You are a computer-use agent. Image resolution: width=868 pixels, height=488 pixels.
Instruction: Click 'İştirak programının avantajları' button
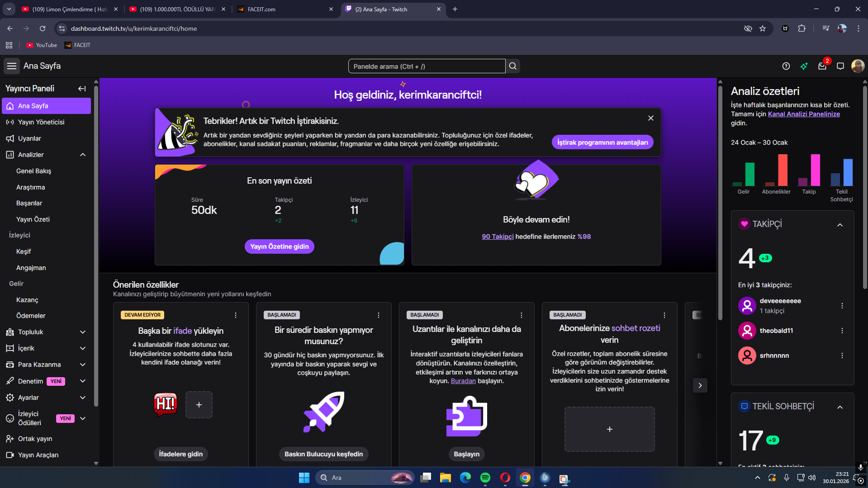[x=602, y=142]
